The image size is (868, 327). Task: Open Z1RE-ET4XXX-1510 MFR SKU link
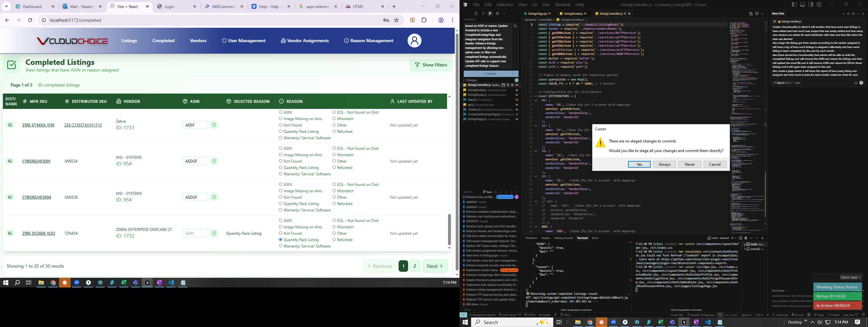(38, 125)
